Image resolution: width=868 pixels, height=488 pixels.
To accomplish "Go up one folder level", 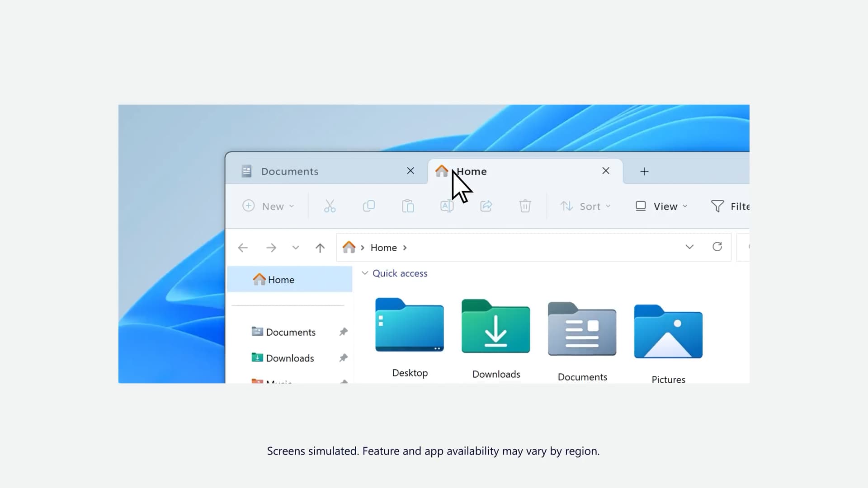I will pyautogui.click(x=320, y=248).
